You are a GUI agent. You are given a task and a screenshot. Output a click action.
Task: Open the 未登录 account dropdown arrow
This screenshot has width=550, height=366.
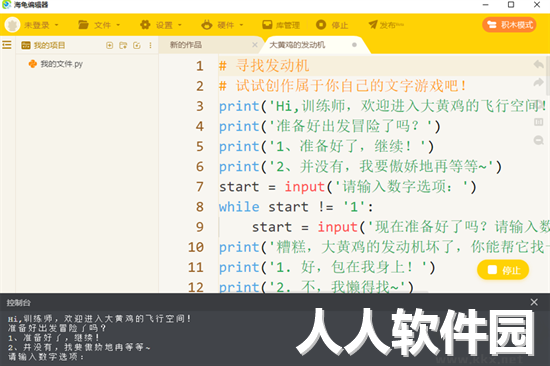(56, 25)
